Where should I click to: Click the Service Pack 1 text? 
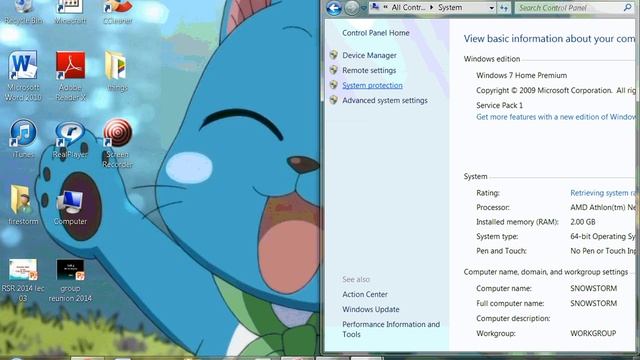(499, 105)
